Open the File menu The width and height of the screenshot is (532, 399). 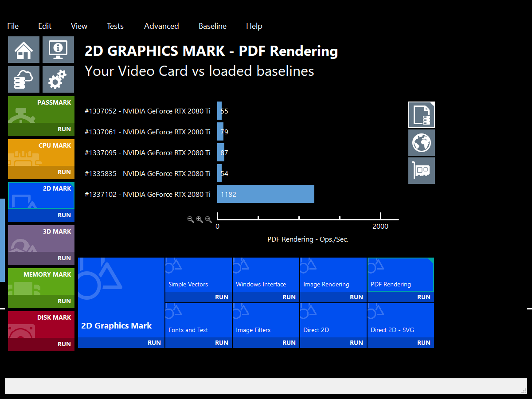pyautogui.click(x=13, y=26)
